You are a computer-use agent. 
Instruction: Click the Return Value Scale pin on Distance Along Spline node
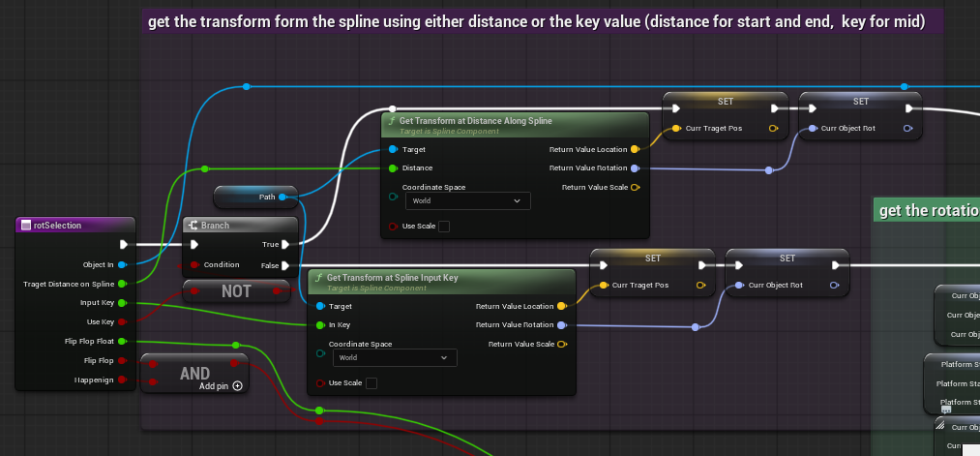634,187
